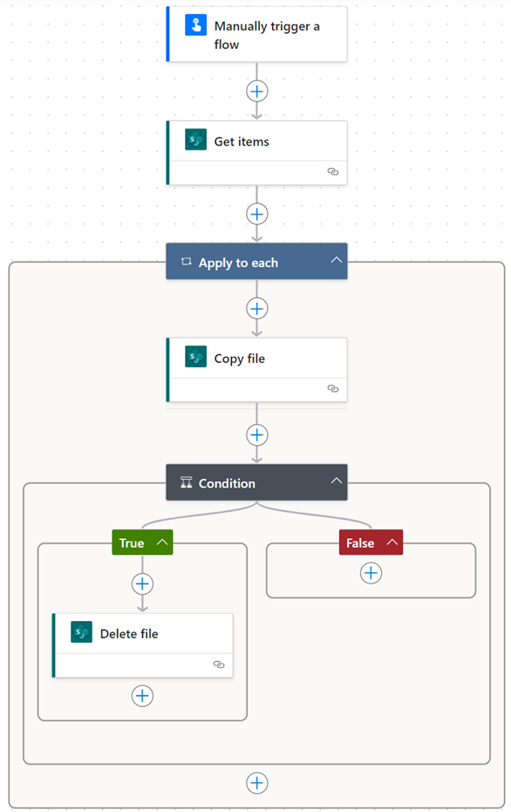
Task: Click the connection link icon in Copy file
Action: (x=333, y=389)
